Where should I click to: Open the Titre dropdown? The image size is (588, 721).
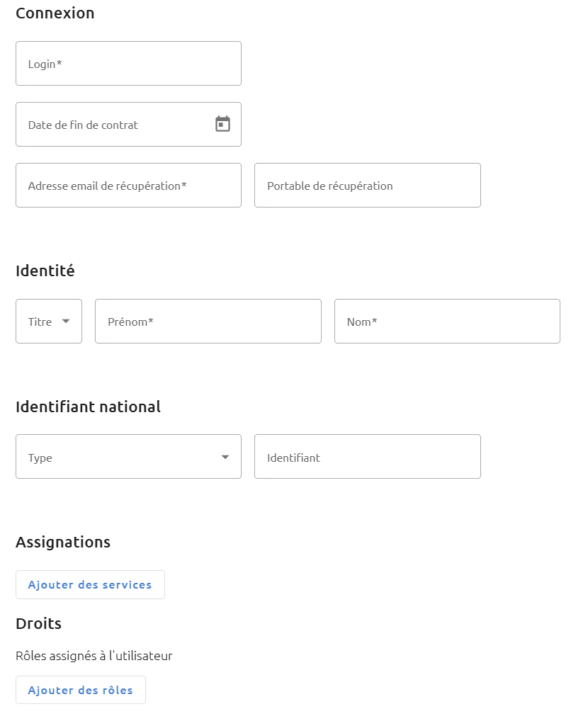49,322
